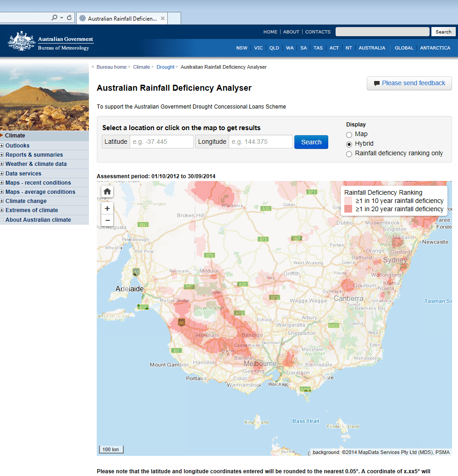Open the ANTARCTICA menu item
This screenshot has width=458, height=476.
pyautogui.click(x=435, y=48)
